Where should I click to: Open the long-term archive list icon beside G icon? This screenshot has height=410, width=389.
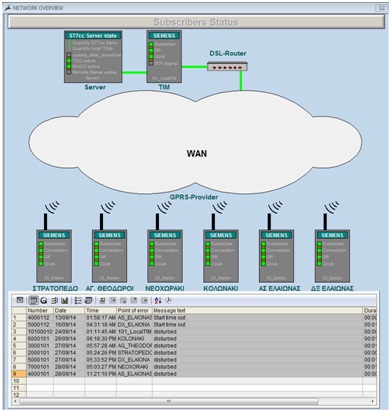(x=54, y=300)
